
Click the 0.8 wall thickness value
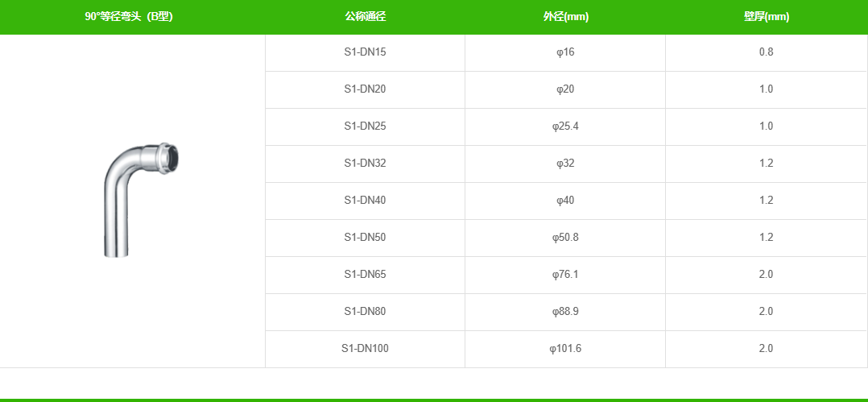point(766,52)
